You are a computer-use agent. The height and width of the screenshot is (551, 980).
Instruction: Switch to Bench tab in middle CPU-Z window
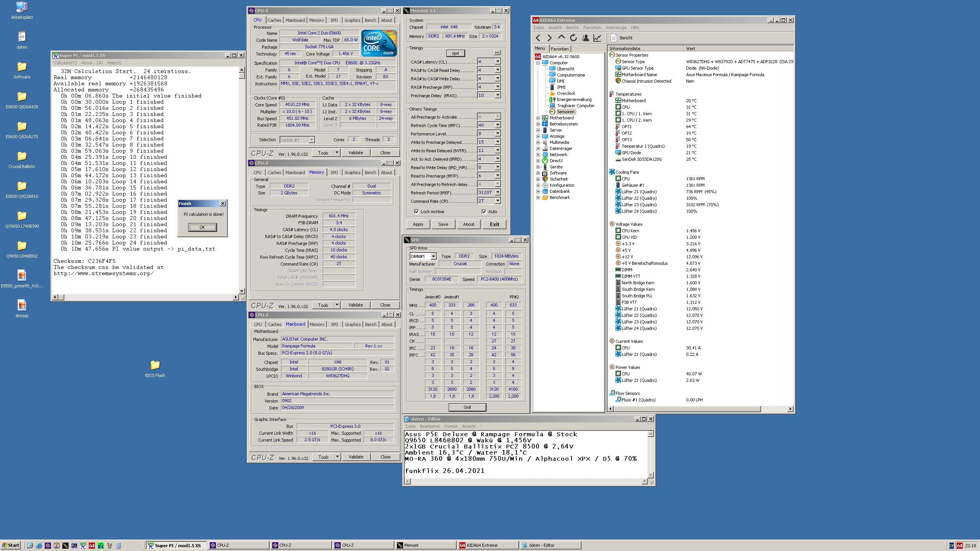[370, 173]
